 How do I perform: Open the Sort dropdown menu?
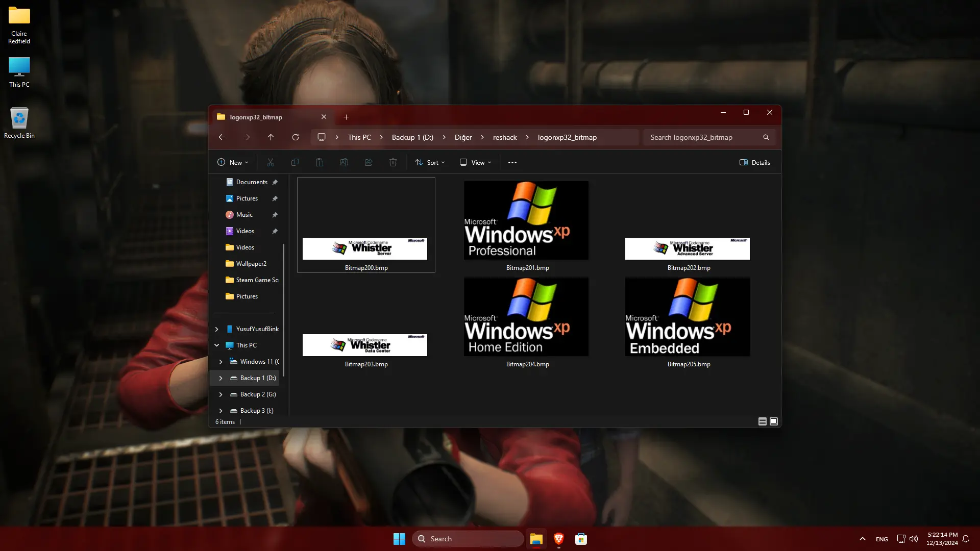coord(430,162)
